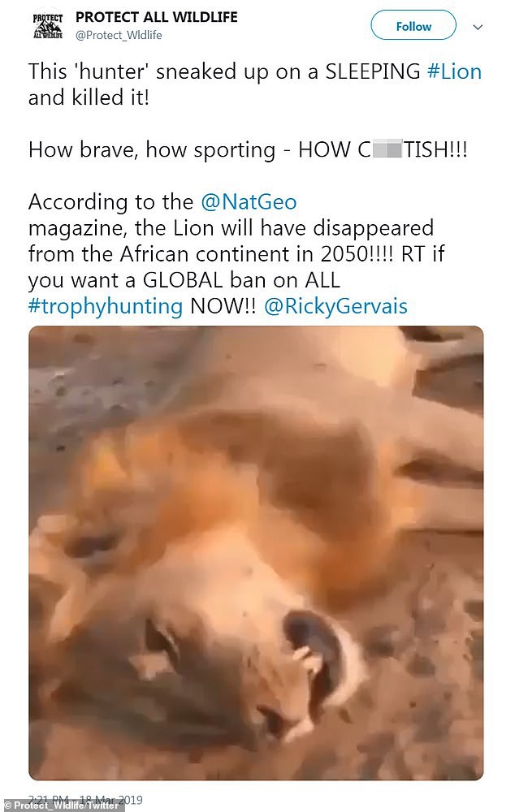Expand the chevron menu beside Follow
The image size is (515, 812).
pos(478,27)
